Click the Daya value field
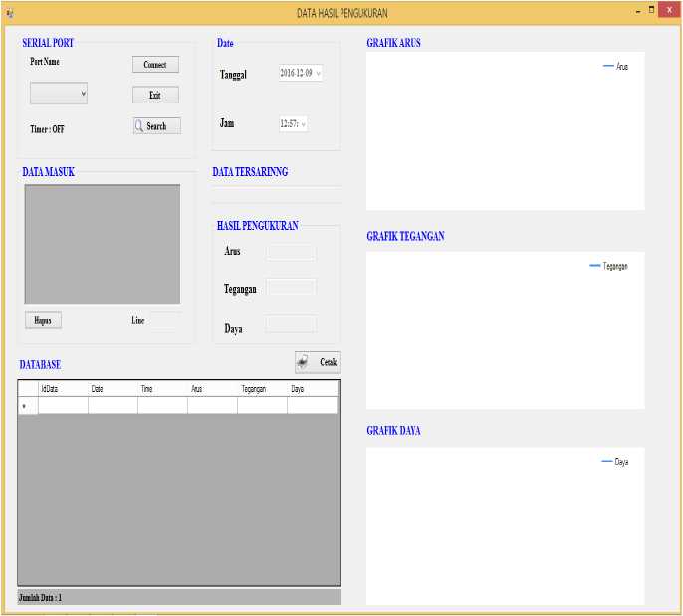The height and width of the screenshot is (616, 683). tap(291, 325)
